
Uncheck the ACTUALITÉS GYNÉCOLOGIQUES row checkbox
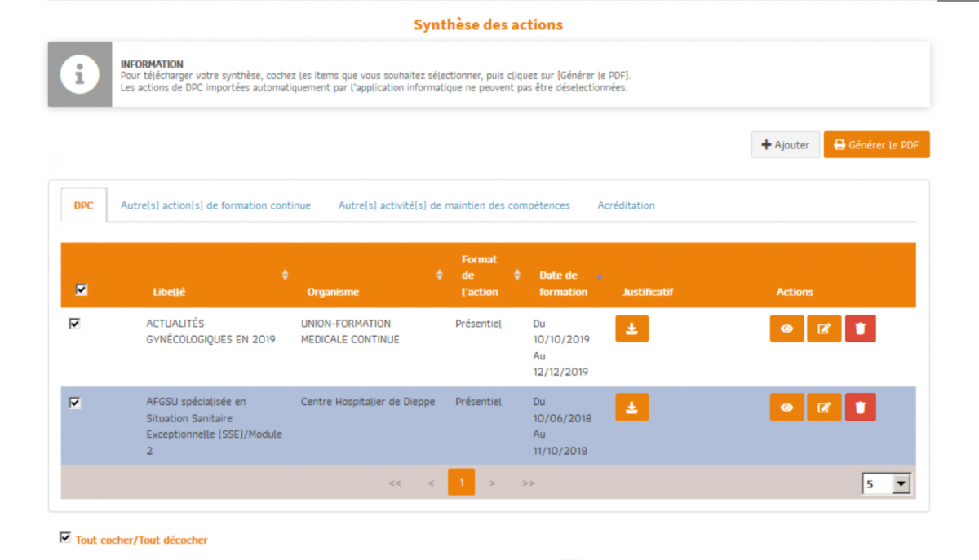(x=75, y=324)
